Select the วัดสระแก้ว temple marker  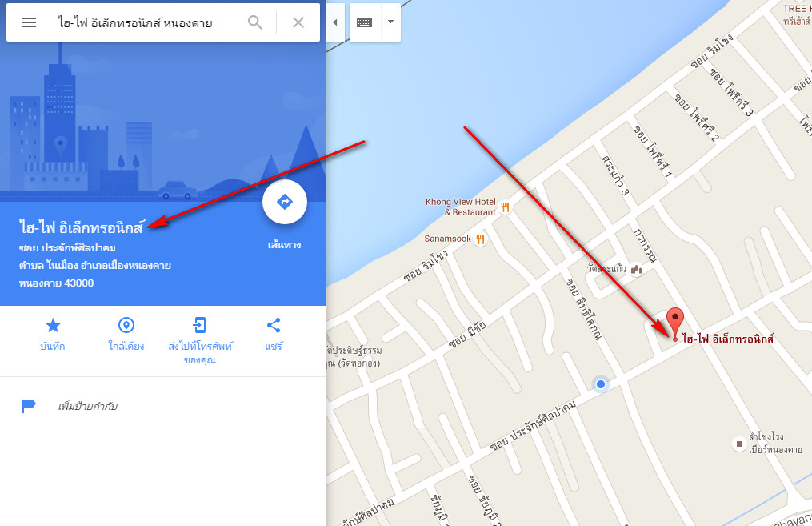(637, 269)
